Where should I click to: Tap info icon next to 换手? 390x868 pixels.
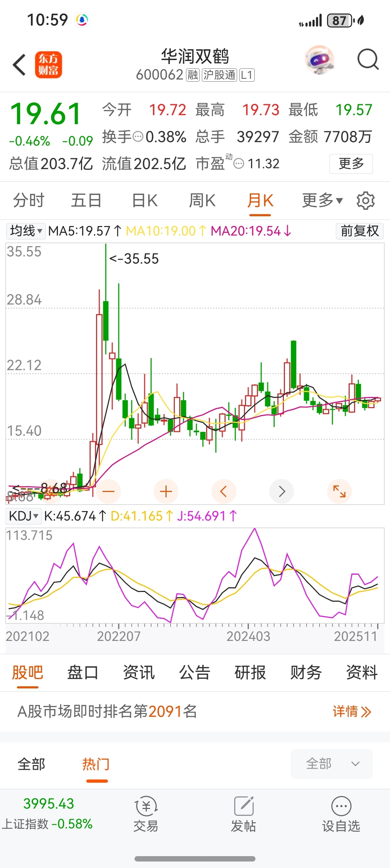point(138,137)
